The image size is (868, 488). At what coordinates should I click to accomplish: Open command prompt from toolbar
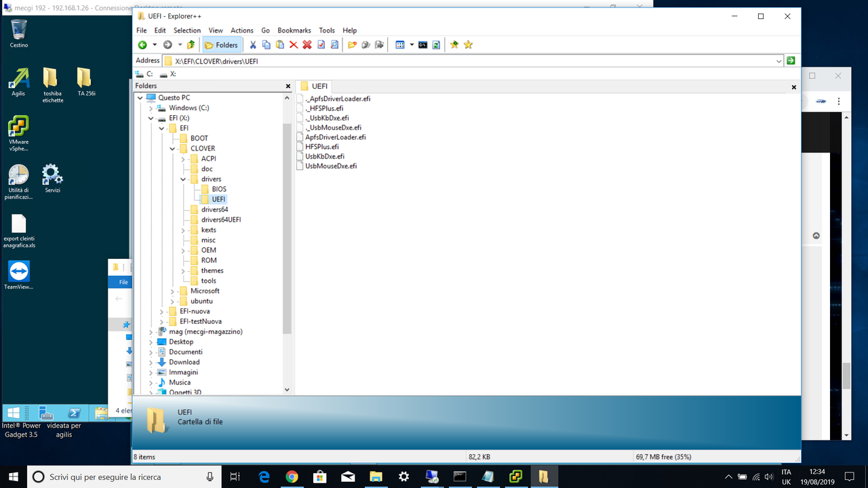pyautogui.click(x=423, y=45)
